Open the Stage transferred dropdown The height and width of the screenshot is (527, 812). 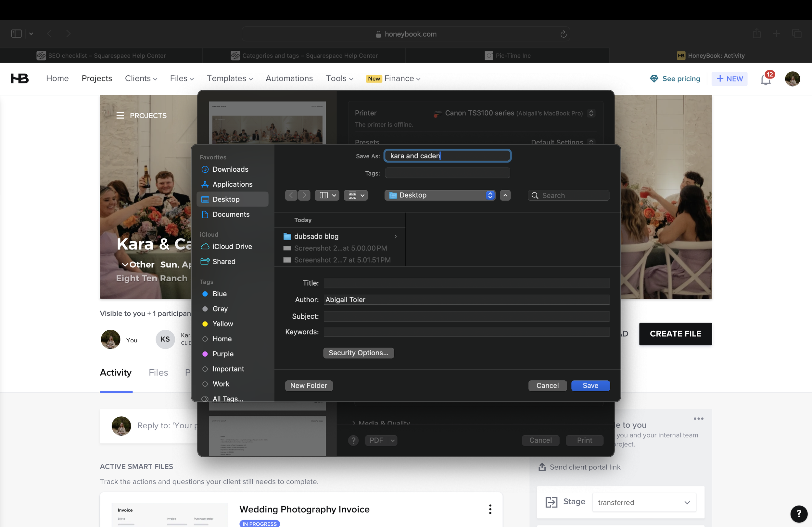[644, 502]
